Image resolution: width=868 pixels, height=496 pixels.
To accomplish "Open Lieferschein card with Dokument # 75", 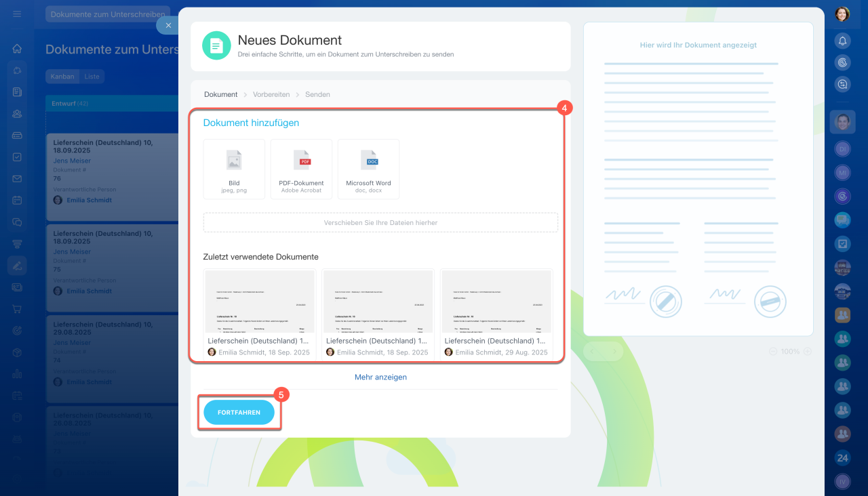I will pyautogui.click(x=112, y=267).
